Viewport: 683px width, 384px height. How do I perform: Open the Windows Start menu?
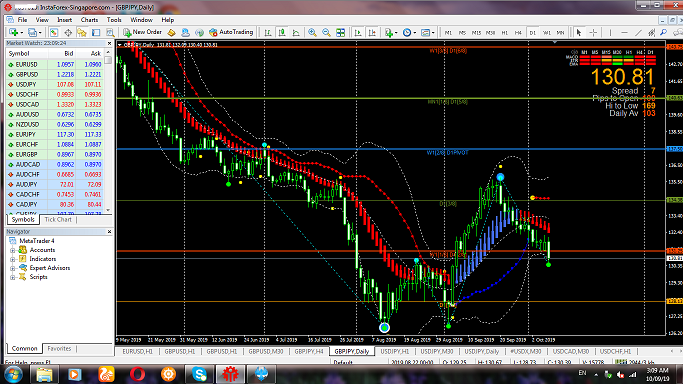(13, 374)
